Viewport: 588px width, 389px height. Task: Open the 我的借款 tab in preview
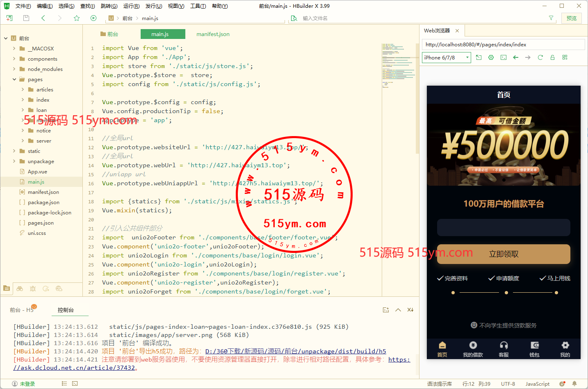click(473, 349)
